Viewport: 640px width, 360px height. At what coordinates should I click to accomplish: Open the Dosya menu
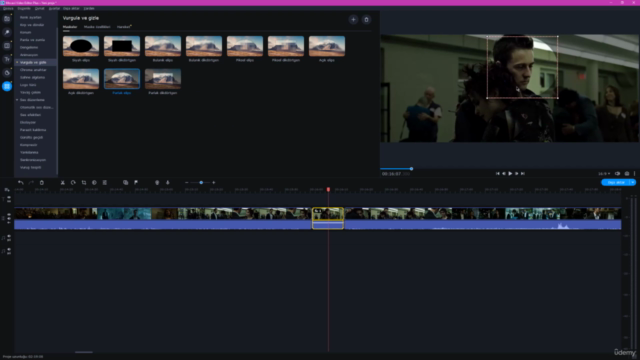point(8,8)
